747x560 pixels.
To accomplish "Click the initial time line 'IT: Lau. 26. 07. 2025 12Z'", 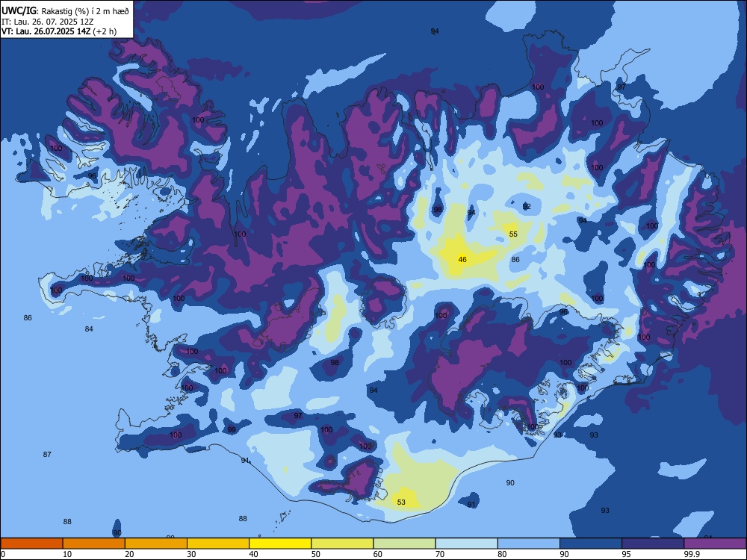I will coord(47,22).
